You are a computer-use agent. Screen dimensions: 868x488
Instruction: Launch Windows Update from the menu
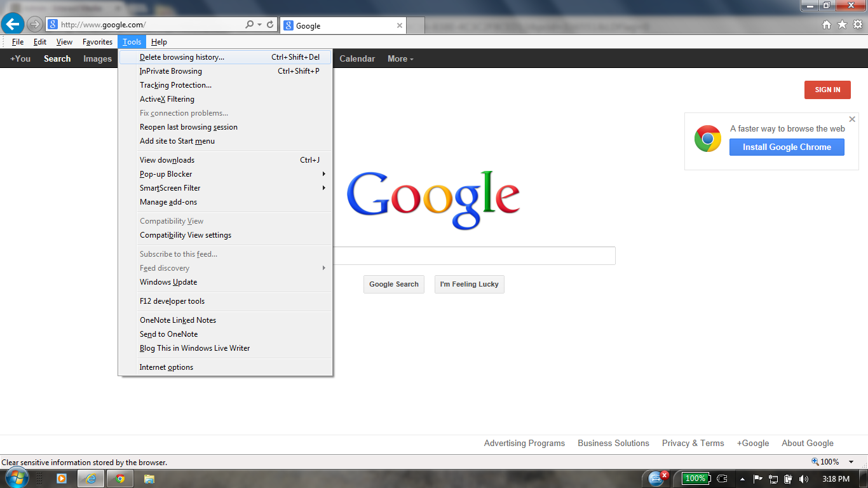pyautogui.click(x=226, y=282)
